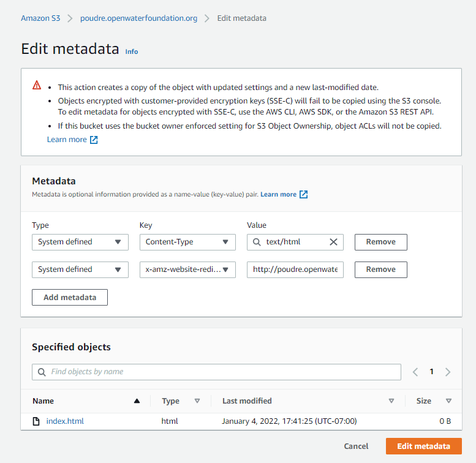
Task: Click the orange Edit metadata button
Action: [424, 446]
